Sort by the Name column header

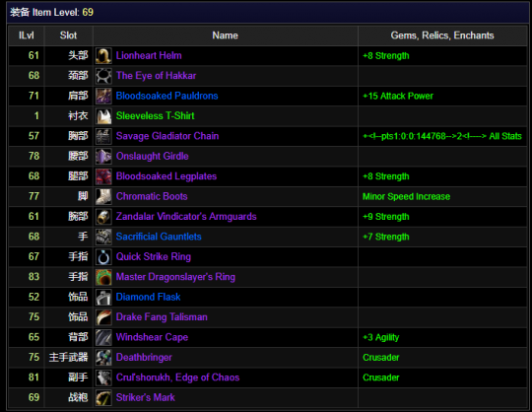tap(226, 35)
